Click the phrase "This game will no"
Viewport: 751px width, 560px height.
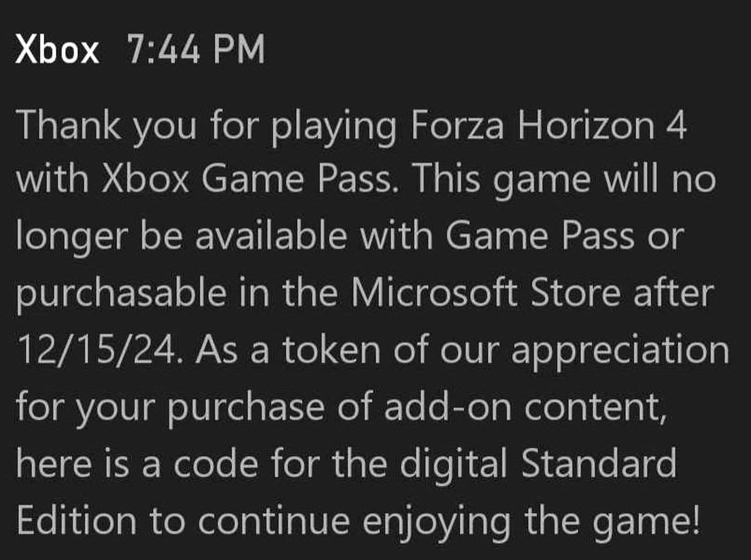click(x=565, y=181)
